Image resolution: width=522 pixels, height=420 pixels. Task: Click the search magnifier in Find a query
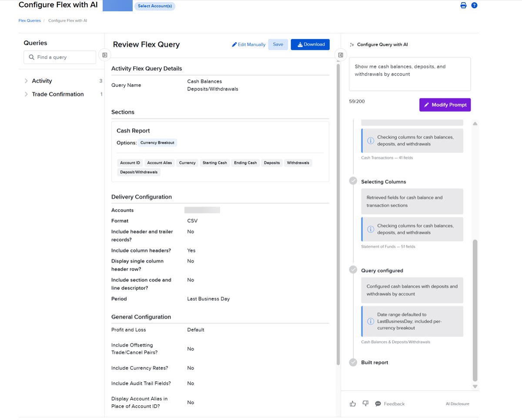pos(31,57)
